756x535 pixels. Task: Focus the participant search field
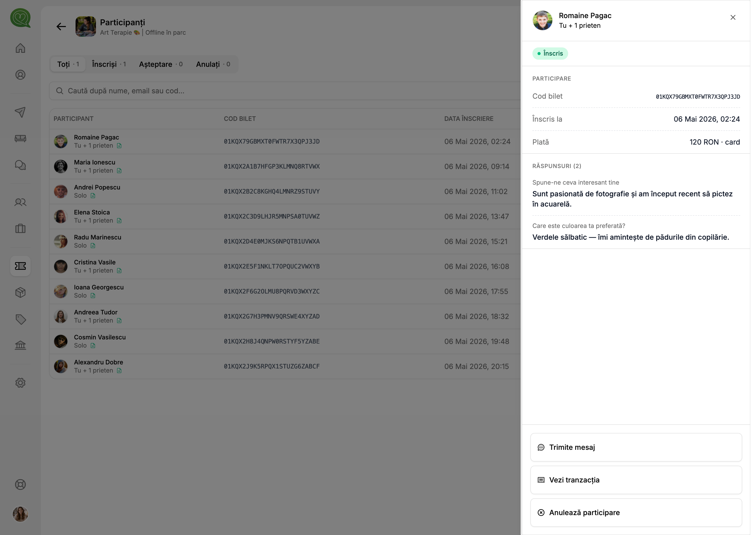[285, 91]
